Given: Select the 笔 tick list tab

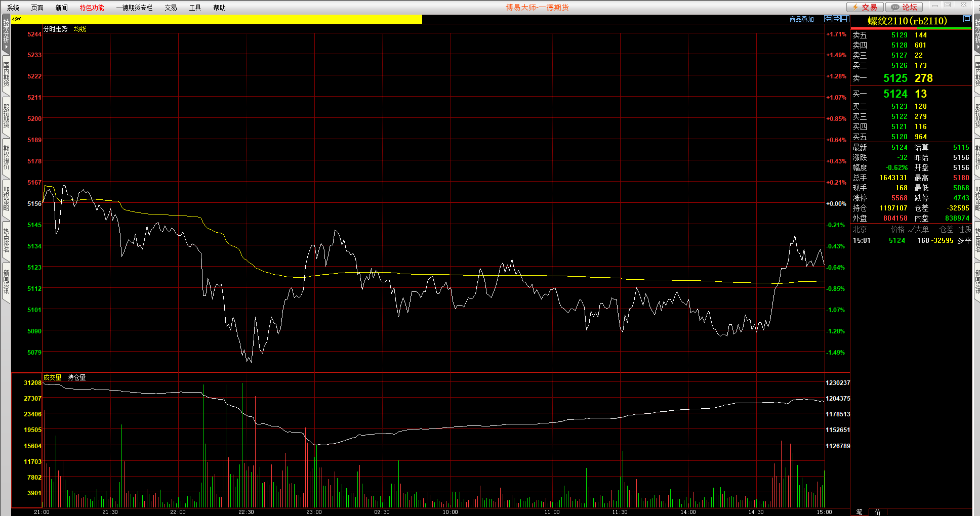Looking at the screenshot, I should pyautogui.click(x=859, y=512).
